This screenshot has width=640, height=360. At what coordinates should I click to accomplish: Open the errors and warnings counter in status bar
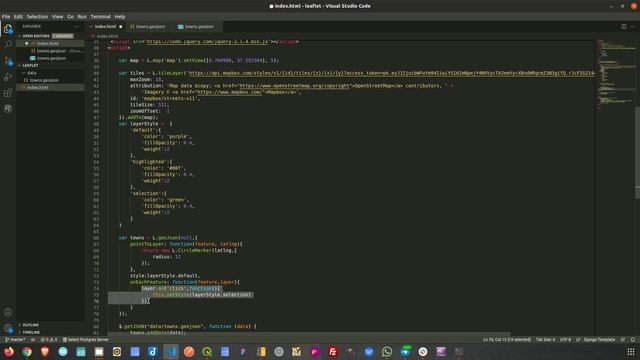point(49,340)
